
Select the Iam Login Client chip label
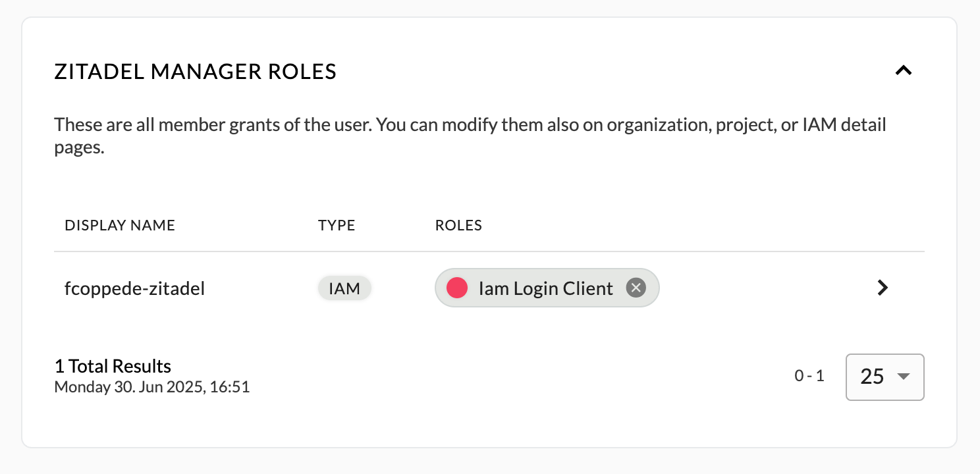[546, 288]
